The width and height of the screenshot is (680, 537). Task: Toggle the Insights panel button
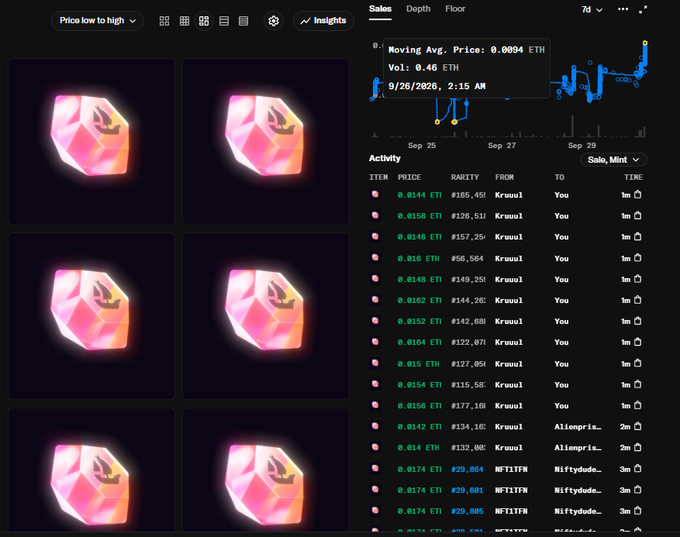(324, 21)
